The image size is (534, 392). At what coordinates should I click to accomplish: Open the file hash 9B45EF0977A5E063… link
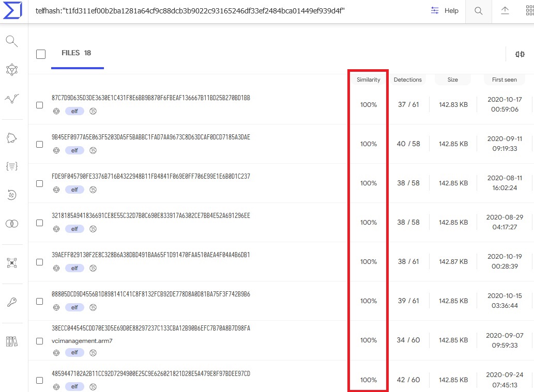150,137
